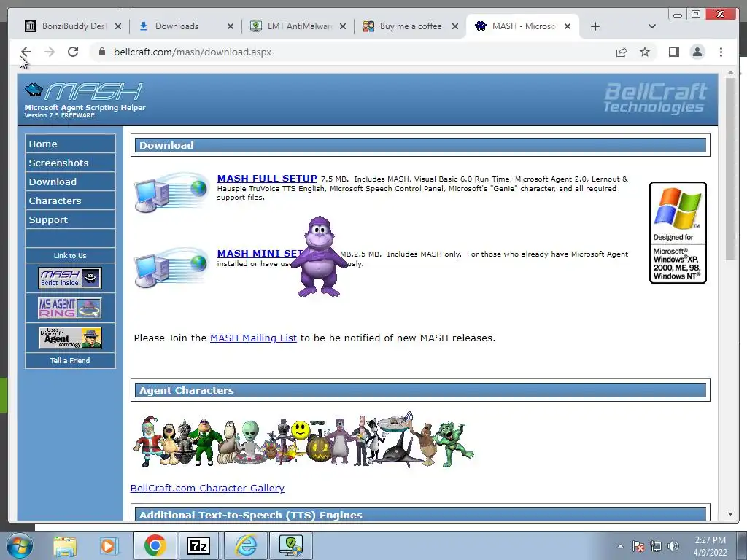This screenshot has width=747, height=560.
Task: Click the Action Center flag icon
Action: coord(638,546)
